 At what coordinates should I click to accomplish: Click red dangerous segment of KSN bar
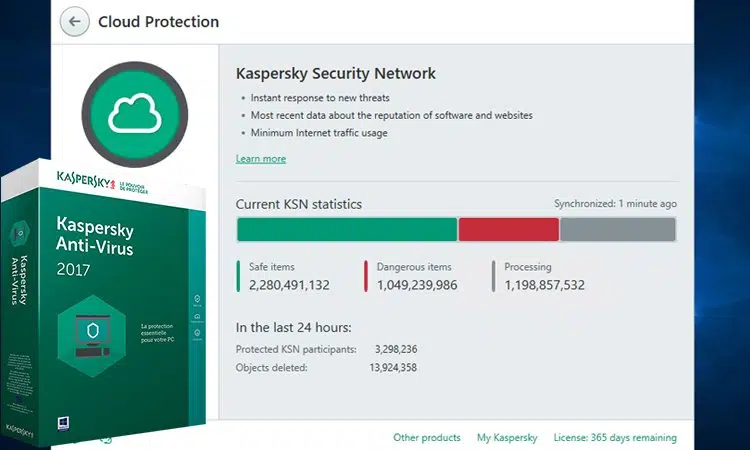click(x=508, y=230)
